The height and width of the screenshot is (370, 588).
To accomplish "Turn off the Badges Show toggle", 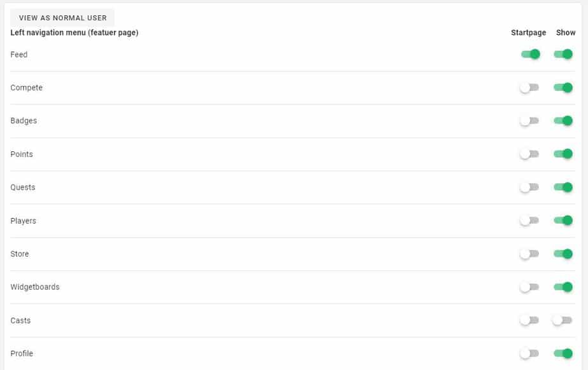I will 563,121.
